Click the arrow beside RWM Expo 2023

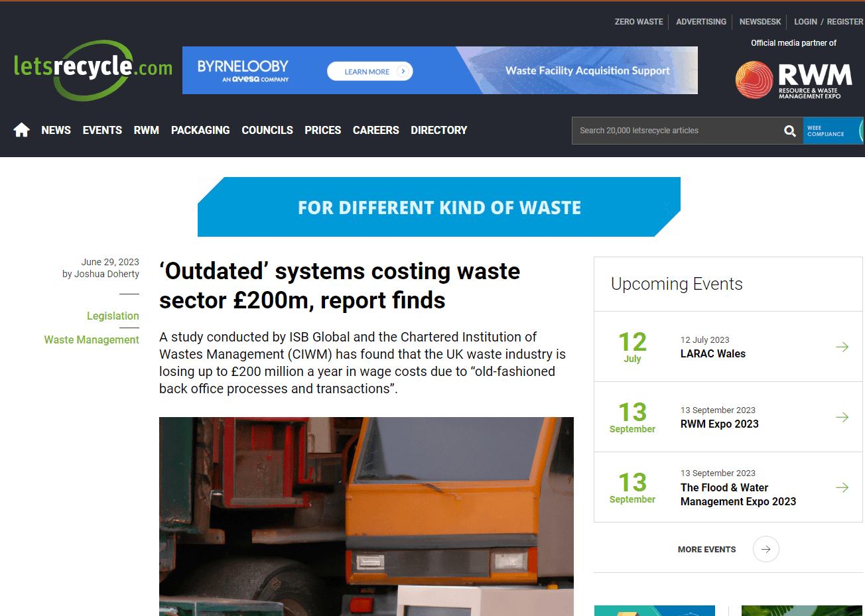tap(842, 417)
